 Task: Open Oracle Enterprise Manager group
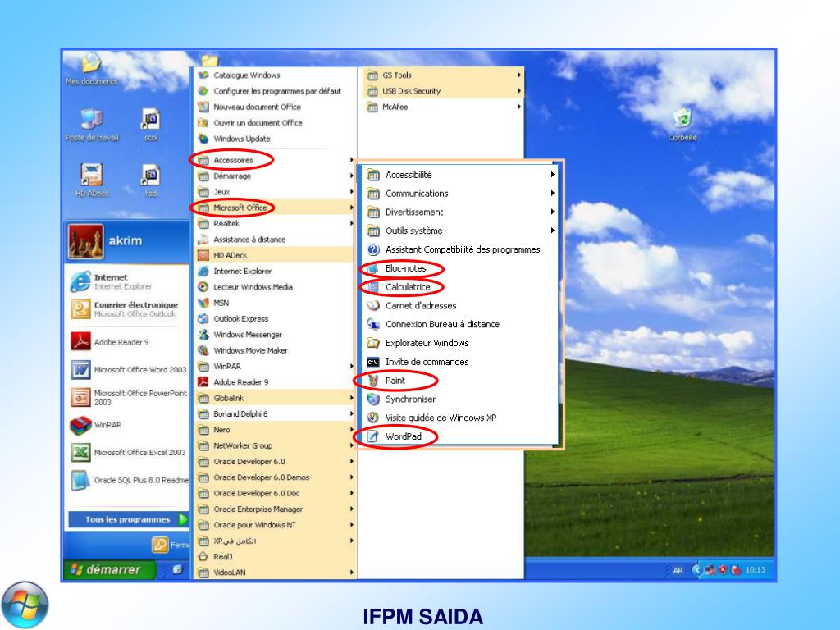tap(275, 509)
